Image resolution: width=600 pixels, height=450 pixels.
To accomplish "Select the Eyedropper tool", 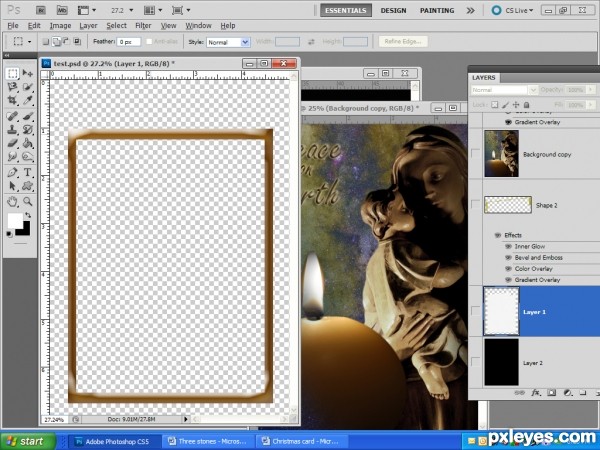I will click(28, 100).
